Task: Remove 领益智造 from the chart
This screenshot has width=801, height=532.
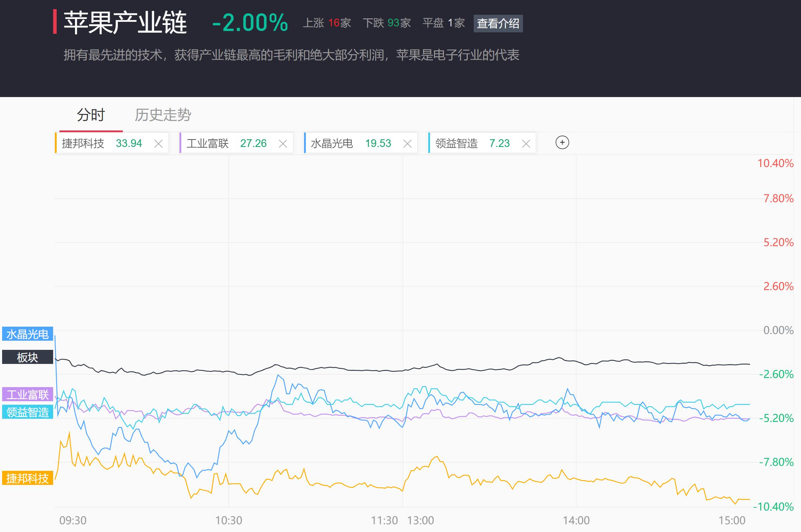Action: coord(526,143)
